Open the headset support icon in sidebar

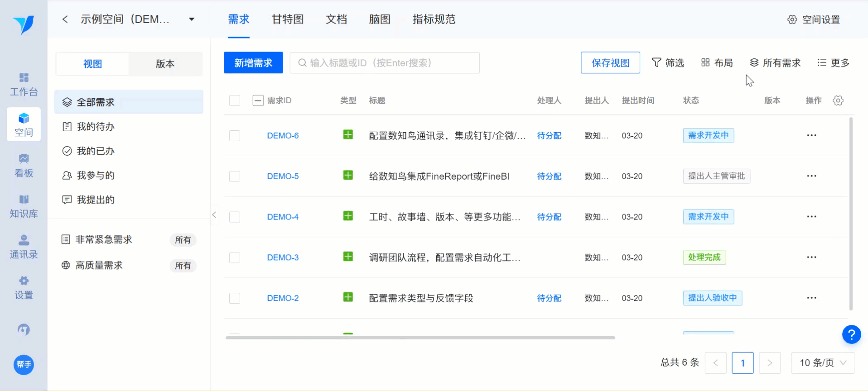pos(24,329)
